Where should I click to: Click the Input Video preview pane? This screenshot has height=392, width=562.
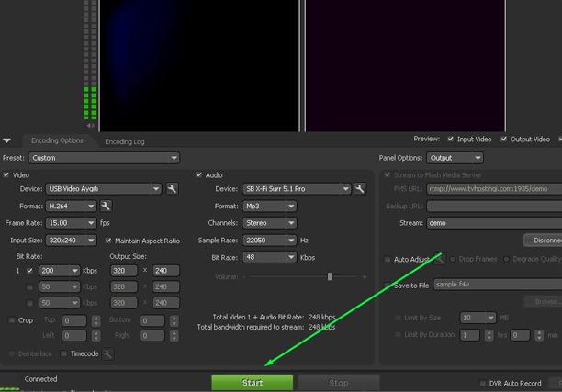pyautogui.click(x=199, y=65)
